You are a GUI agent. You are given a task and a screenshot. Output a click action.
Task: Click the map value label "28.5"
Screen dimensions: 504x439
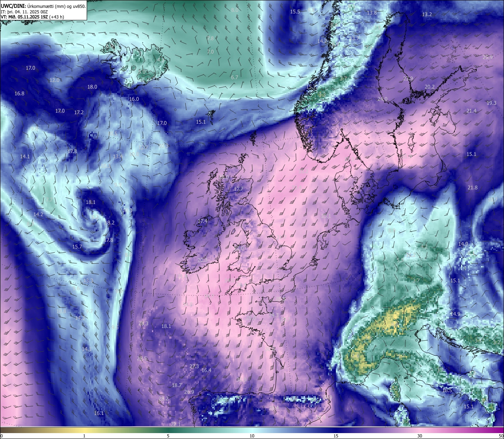(142, 359)
